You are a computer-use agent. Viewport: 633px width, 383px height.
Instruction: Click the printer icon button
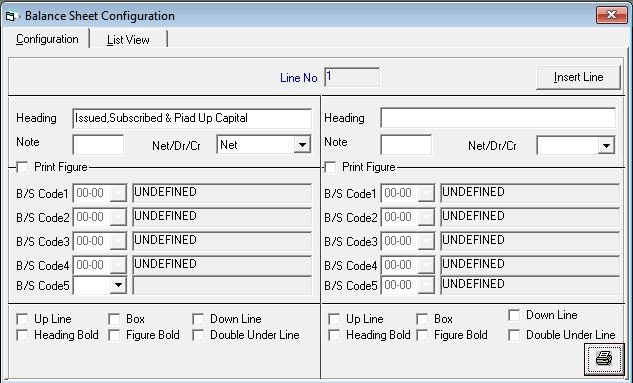tap(604, 358)
